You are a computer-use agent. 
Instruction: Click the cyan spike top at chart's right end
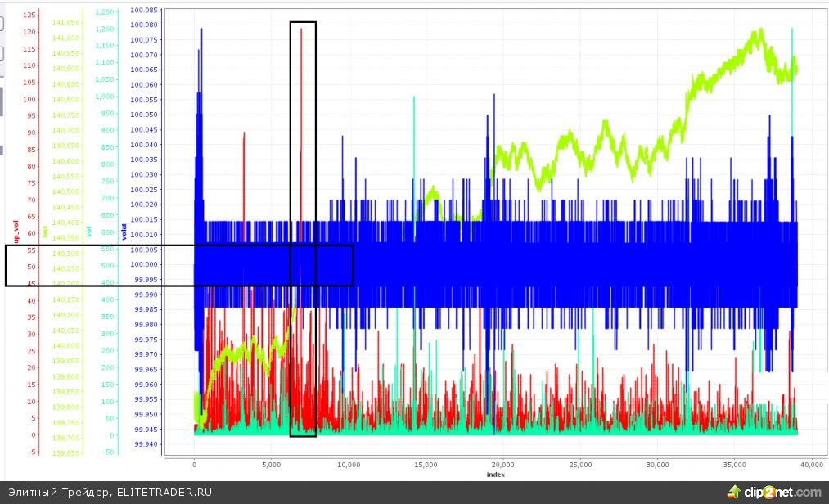[x=792, y=31]
